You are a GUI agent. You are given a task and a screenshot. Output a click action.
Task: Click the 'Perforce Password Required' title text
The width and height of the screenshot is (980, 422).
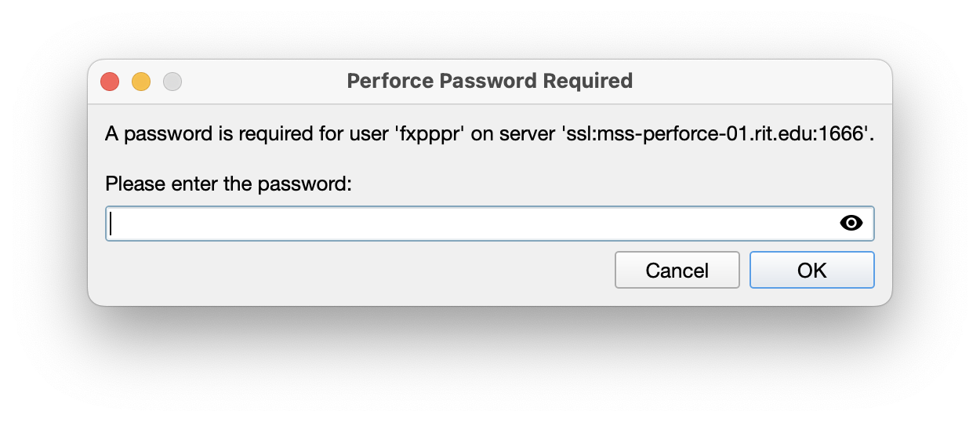point(489,81)
